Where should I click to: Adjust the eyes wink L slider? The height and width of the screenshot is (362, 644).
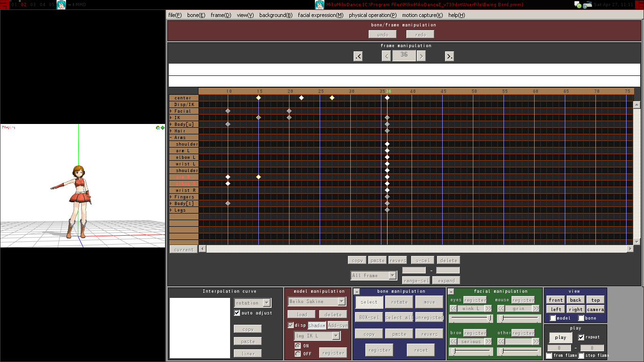471,319
